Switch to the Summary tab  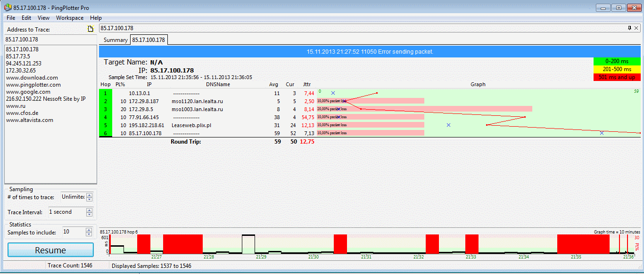[116, 40]
